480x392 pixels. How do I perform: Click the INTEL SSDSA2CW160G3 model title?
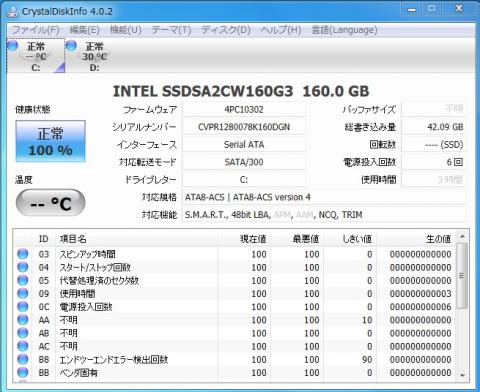click(x=241, y=91)
